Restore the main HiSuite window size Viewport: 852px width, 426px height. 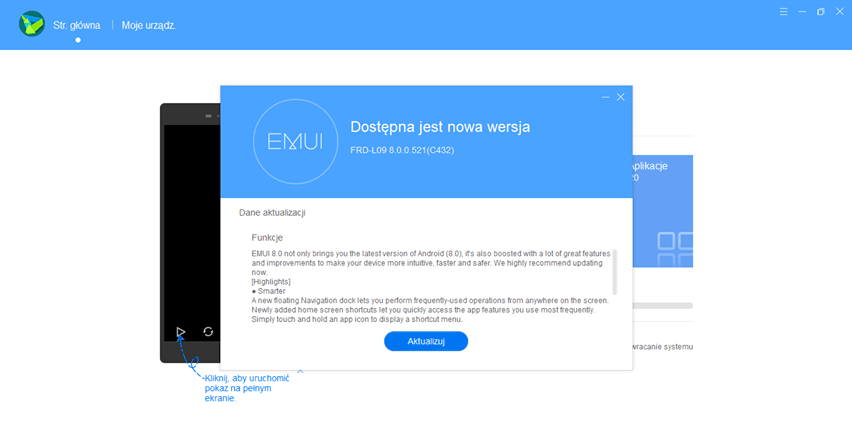pyautogui.click(x=820, y=11)
